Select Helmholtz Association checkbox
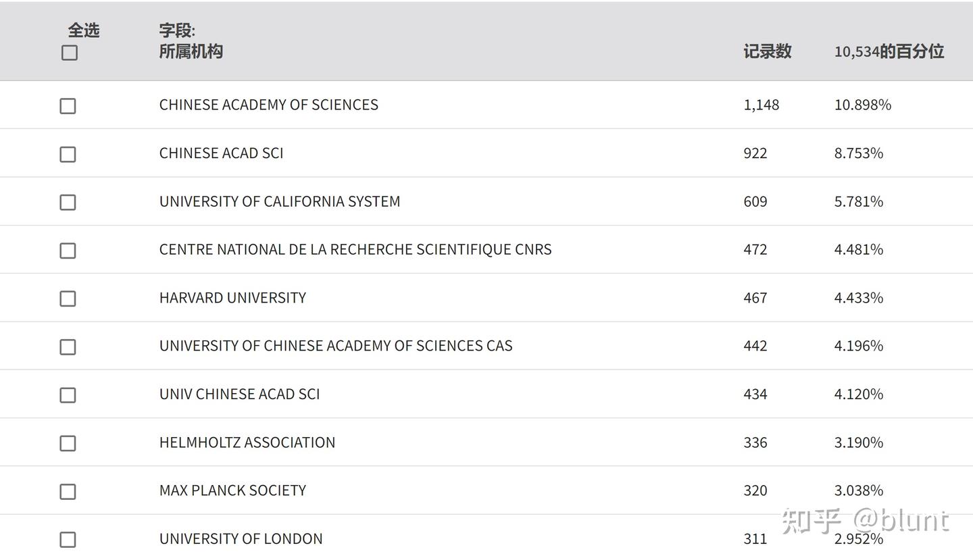This screenshot has width=973, height=560. click(x=68, y=443)
